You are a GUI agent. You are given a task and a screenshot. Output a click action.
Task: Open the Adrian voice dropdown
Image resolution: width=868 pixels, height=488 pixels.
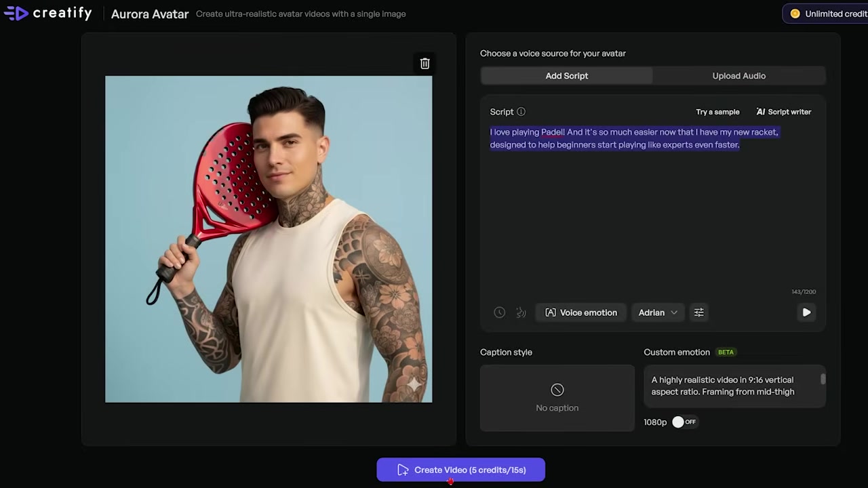pos(658,312)
